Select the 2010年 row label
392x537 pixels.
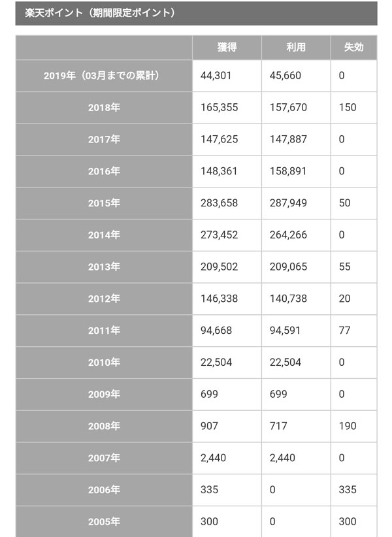(104, 363)
